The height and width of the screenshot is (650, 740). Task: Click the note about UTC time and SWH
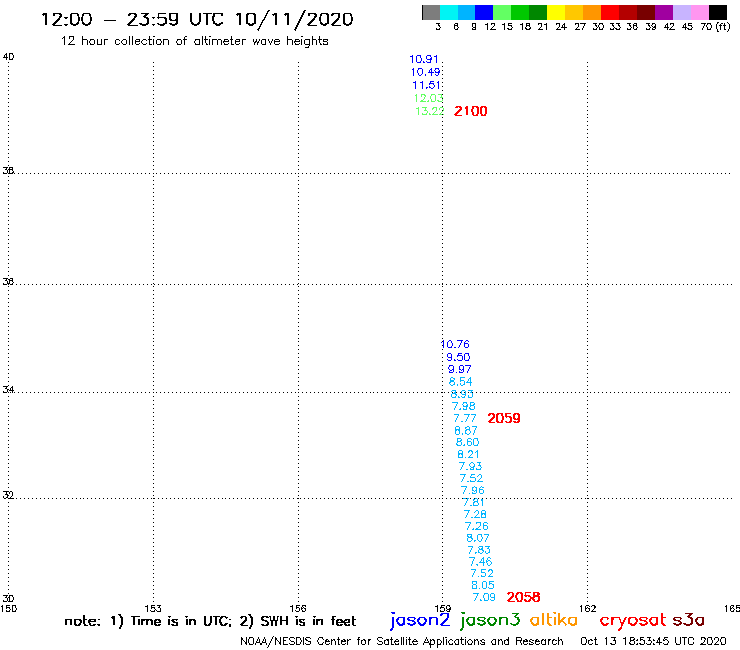click(210, 621)
